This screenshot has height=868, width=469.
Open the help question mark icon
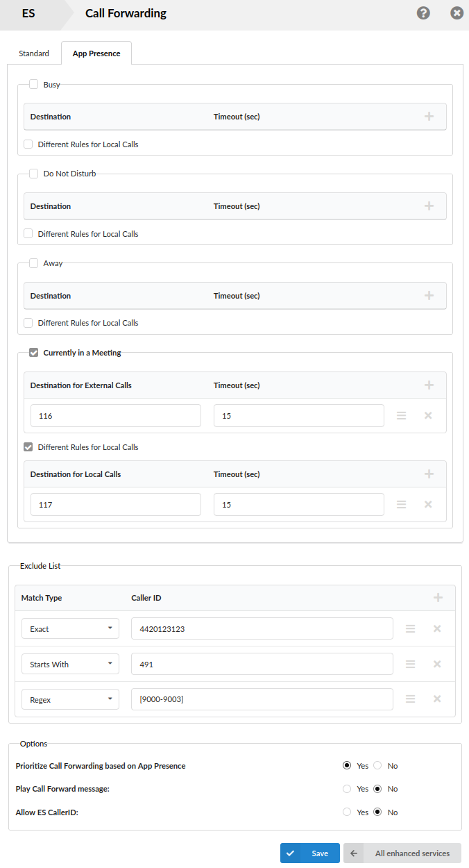tap(423, 13)
